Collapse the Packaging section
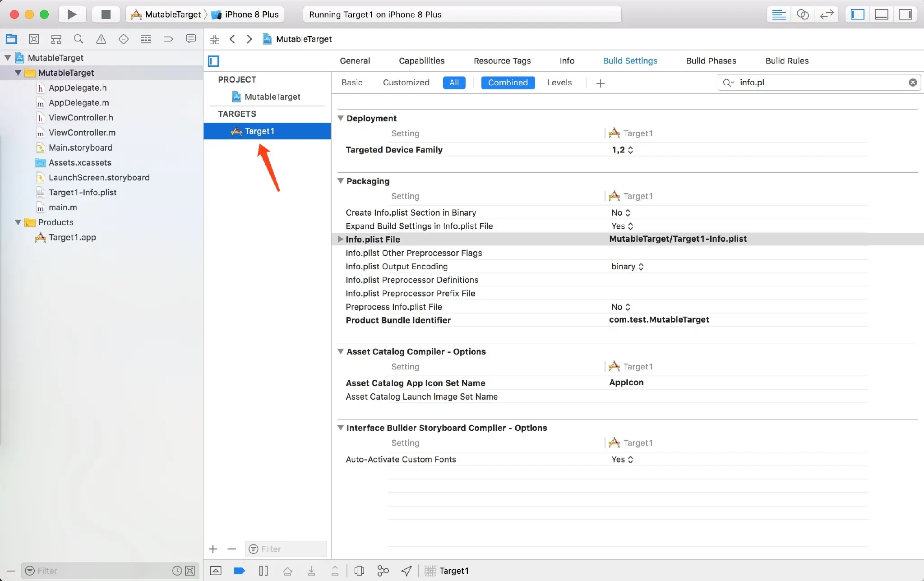The width and height of the screenshot is (924, 581). click(x=341, y=181)
